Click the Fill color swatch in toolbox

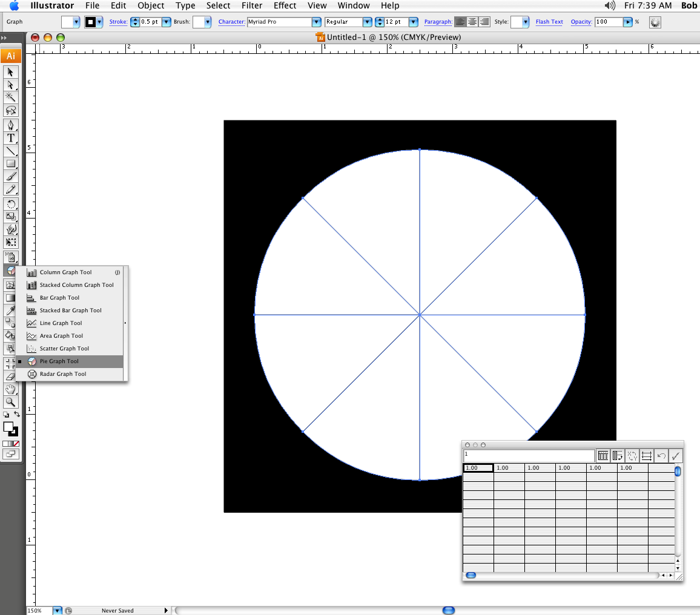pyautogui.click(x=8, y=427)
